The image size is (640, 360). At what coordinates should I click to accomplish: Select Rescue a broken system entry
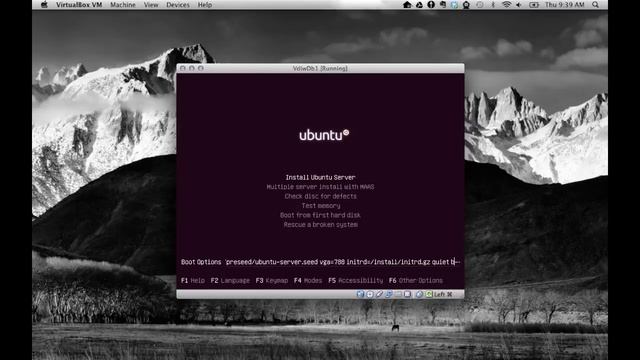[321, 224]
